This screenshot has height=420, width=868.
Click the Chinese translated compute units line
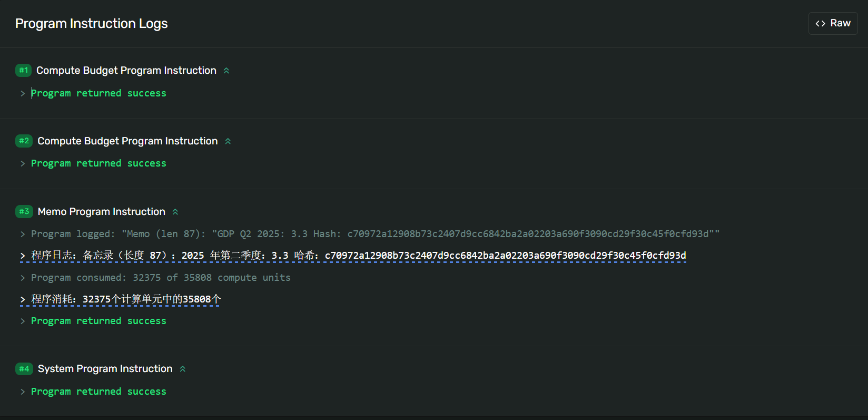coord(126,299)
